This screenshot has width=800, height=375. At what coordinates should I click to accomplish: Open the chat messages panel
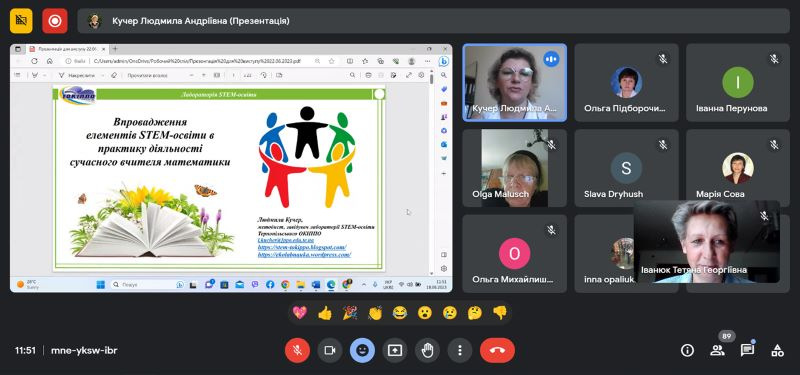[747, 351]
